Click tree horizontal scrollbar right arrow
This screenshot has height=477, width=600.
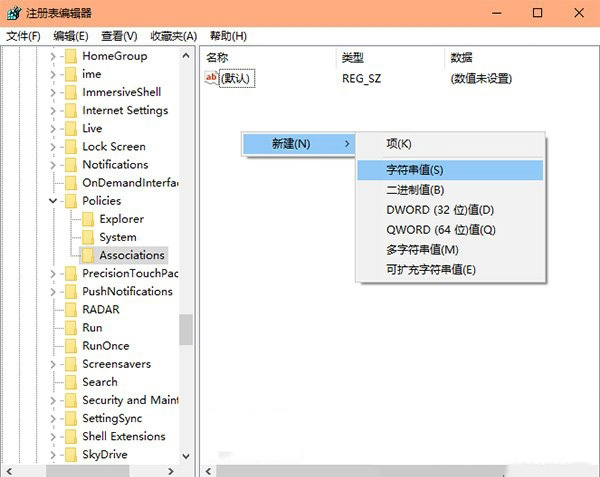171,471
